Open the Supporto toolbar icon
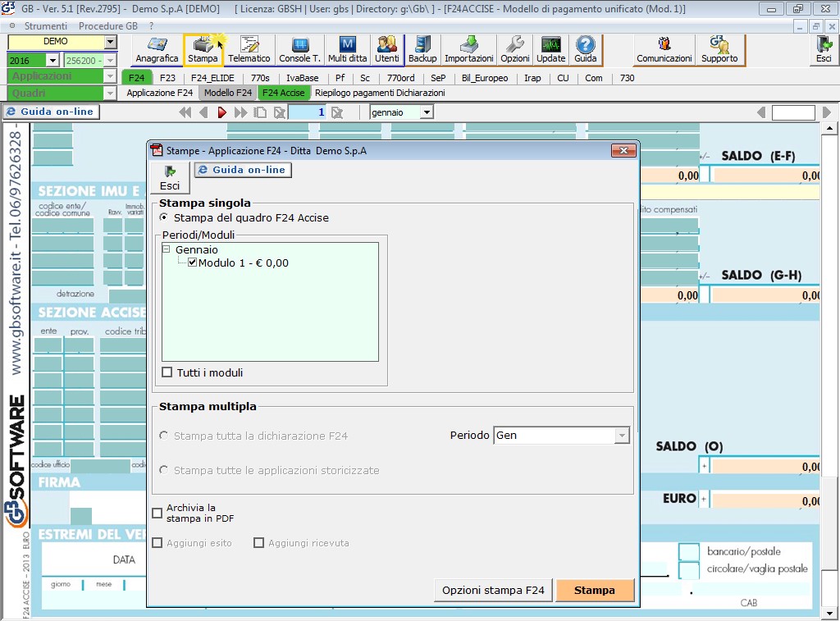 (x=719, y=50)
